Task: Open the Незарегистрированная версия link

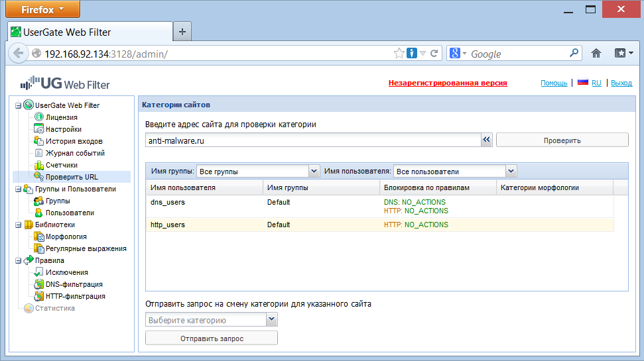Action: coord(447,83)
